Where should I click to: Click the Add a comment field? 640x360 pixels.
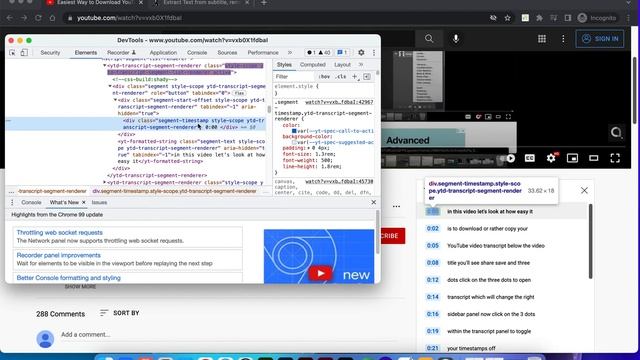[x=229, y=335]
